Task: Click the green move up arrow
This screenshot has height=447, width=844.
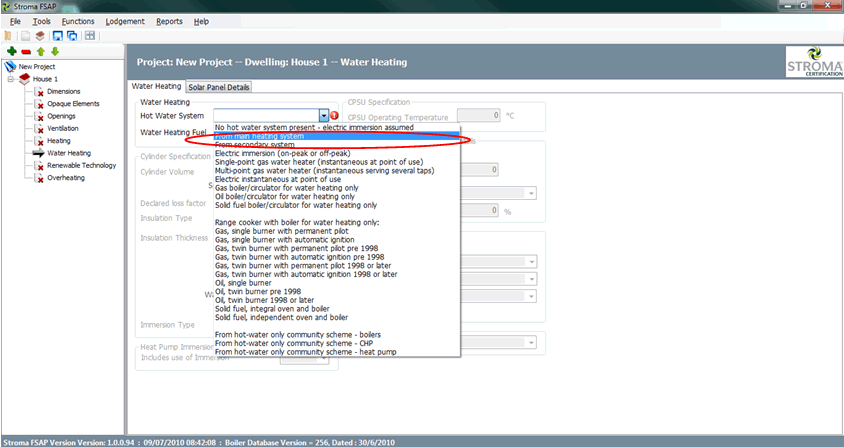Action: (40, 52)
